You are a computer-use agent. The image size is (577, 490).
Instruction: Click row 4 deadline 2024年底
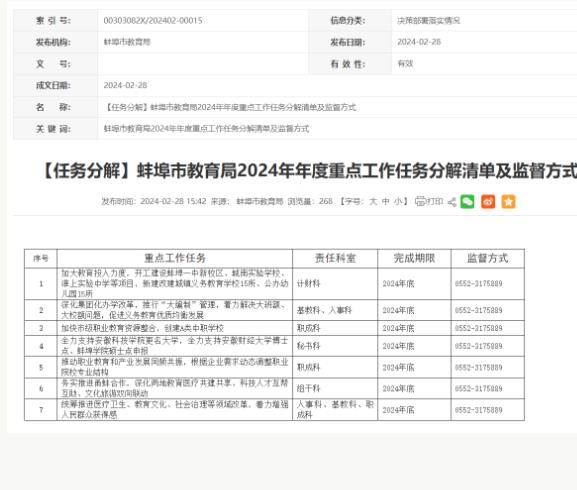pyautogui.click(x=398, y=346)
